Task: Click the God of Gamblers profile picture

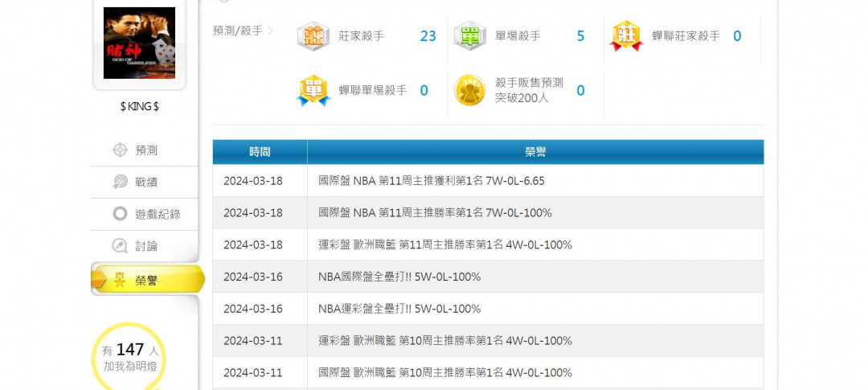Action: (139, 43)
